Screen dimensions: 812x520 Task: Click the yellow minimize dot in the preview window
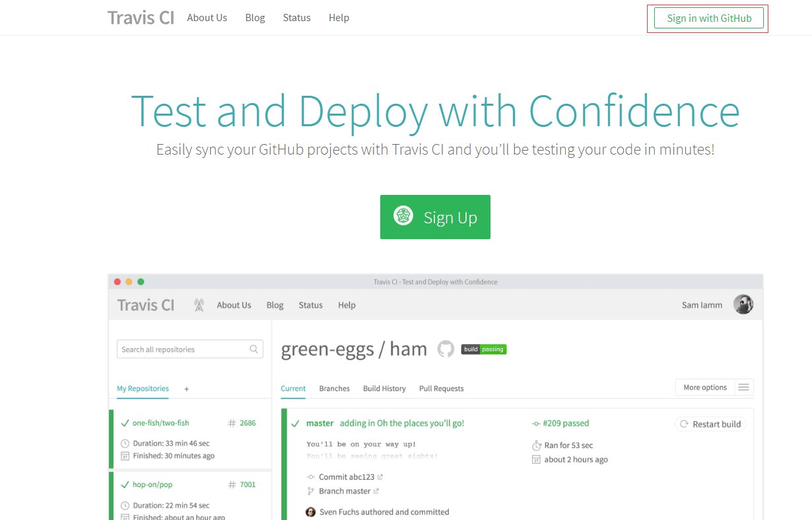point(129,281)
